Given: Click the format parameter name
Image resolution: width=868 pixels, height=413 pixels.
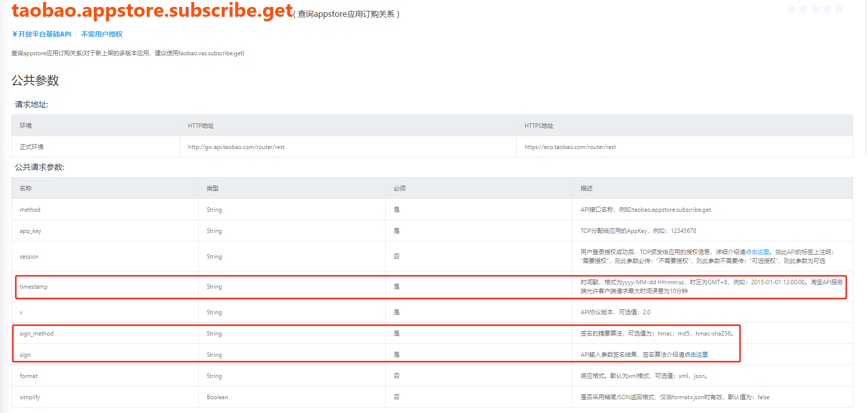Looking at the screenshot, I should [x=29, y=375].
